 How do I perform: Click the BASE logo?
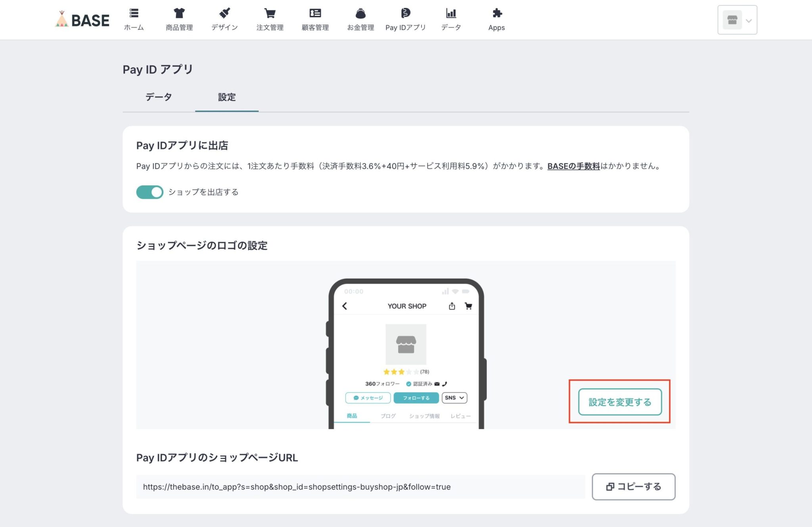82,20
